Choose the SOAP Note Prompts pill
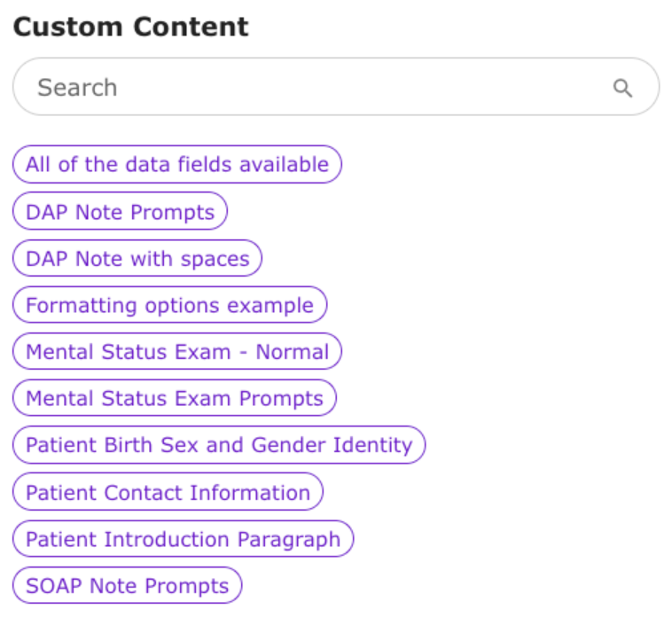Image resolution: width=672 pixels, height=625 pixels. click(x=127, y=586)
